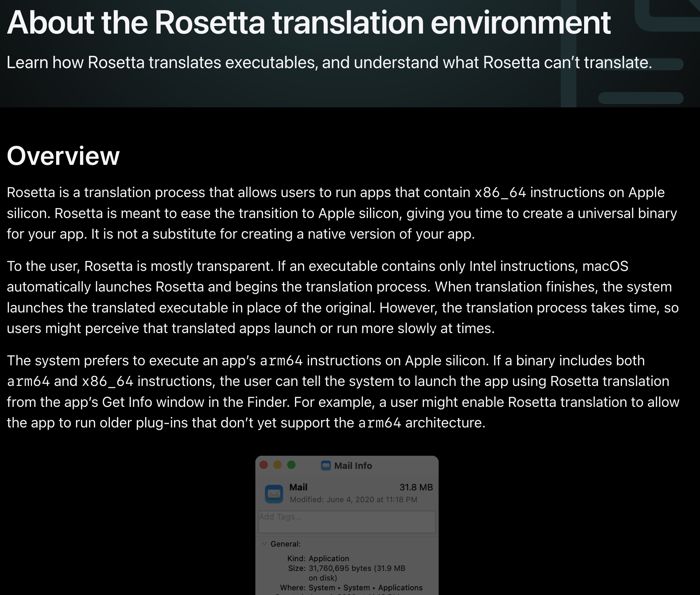Click the Mail app name in info window
Screen dimensions: 700x595
tap(298, 487)
